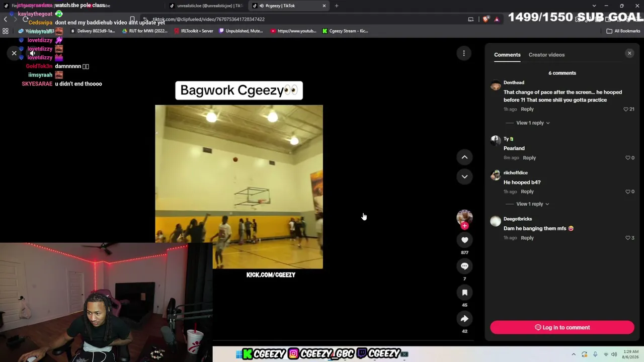Open the volume speaker tray icon

tap(614, 354)
